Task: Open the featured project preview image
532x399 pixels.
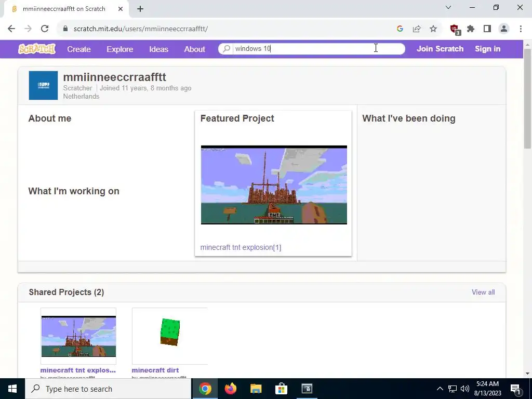Action: point(274,185)
